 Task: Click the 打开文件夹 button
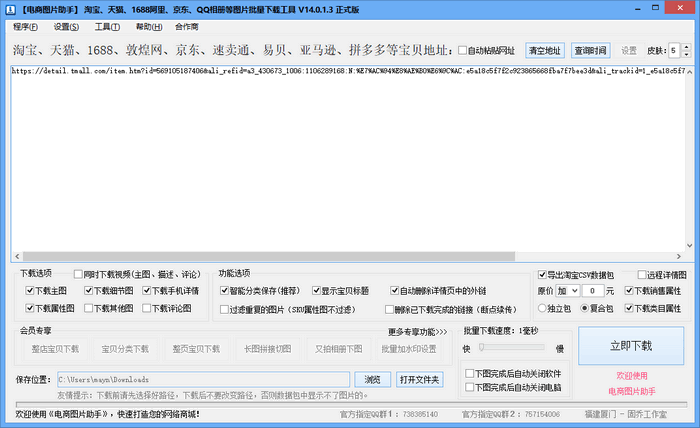pyautogui.click(x=419, y=380)
